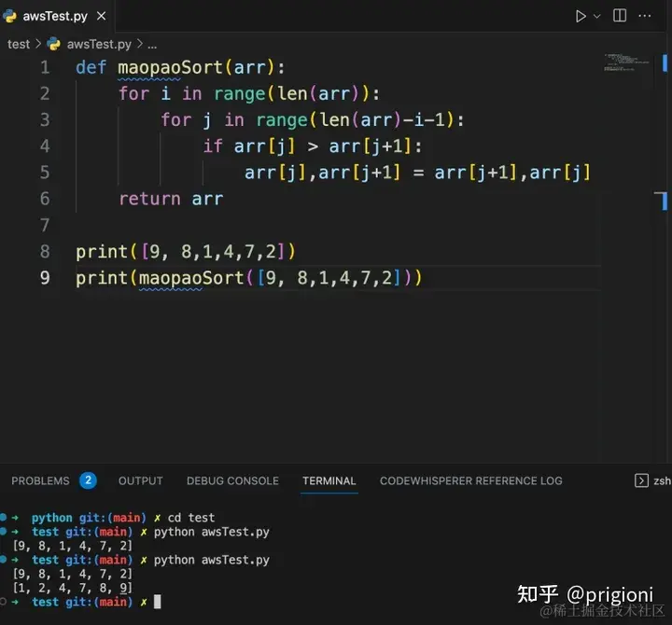This screenshot has height=625, width=672.
Task: Click the 'if arr[j] > arr[j+1]:' line
Action: click(x=313, y=146)
